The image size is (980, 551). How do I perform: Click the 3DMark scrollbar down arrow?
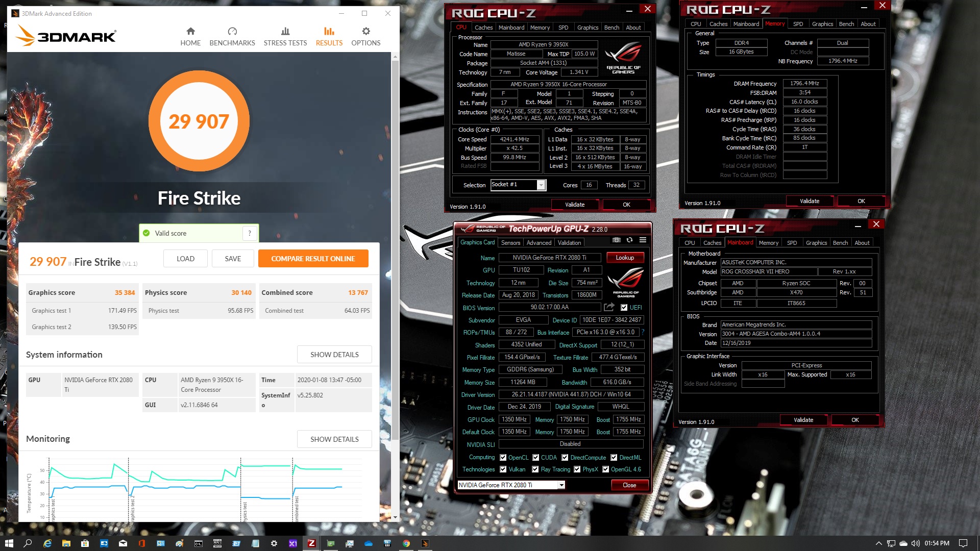(x=395, y=517)
